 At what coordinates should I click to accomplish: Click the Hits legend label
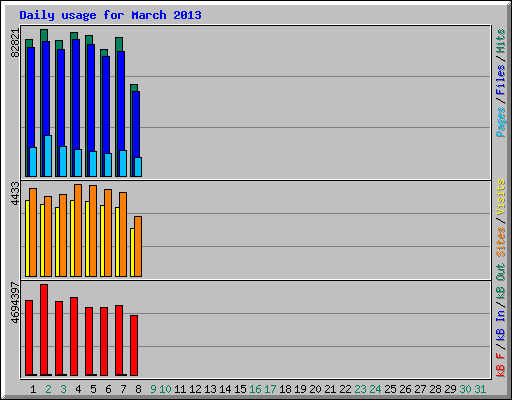tap(500, 41)
